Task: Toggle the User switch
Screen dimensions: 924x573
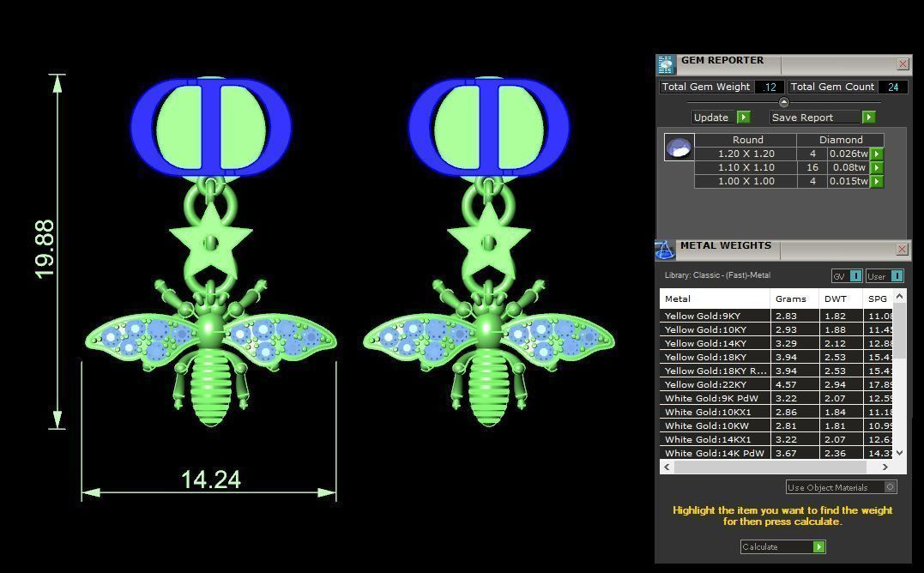Action: tap(897, 275)
